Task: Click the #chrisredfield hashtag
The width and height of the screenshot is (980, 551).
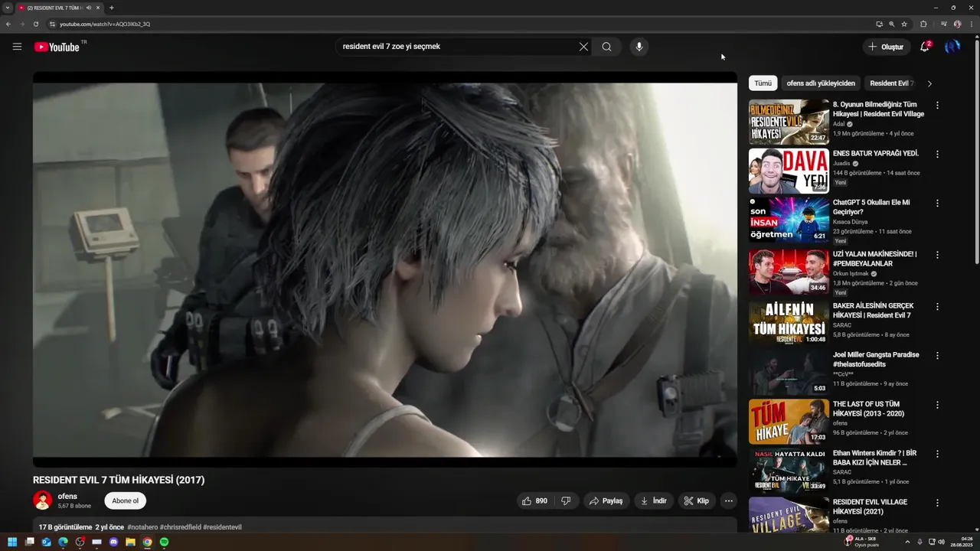Action: (x=180, y=527)
